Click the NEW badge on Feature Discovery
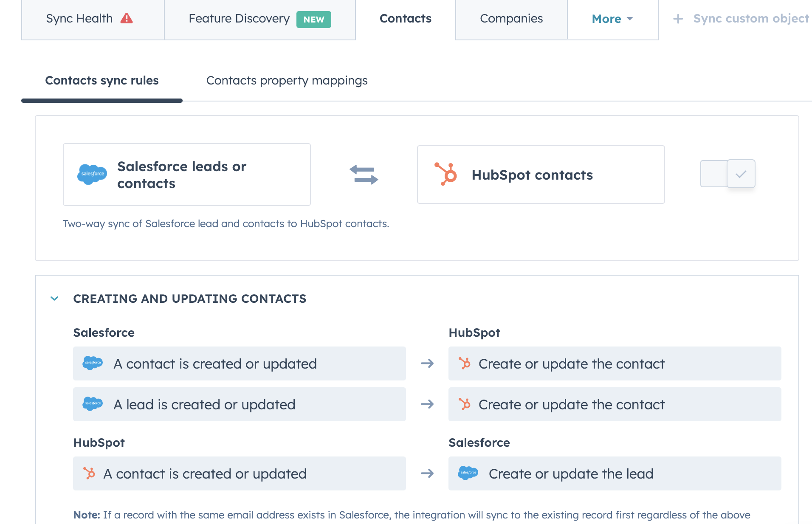 point(313,19)
